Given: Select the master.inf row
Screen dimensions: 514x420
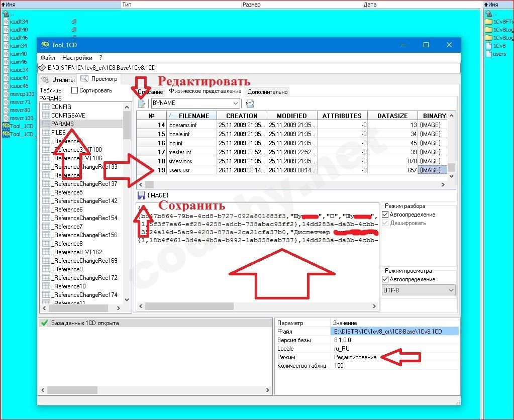Looking at the screenshot, I should (292, 152).
